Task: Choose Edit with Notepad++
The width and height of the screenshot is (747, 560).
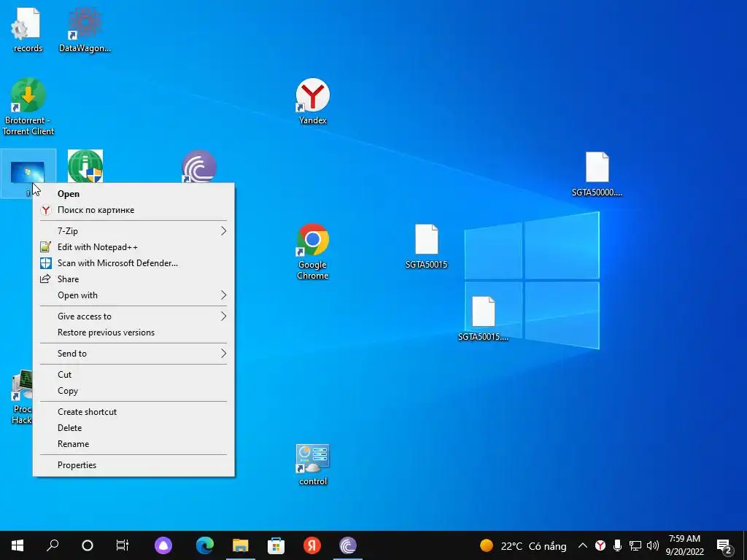Action: [x=134, y=247]
